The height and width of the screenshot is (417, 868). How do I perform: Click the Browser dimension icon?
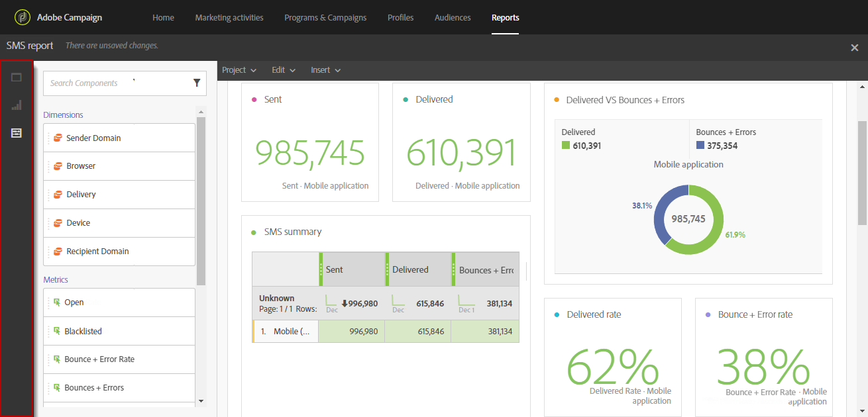[x=58, y=166]
